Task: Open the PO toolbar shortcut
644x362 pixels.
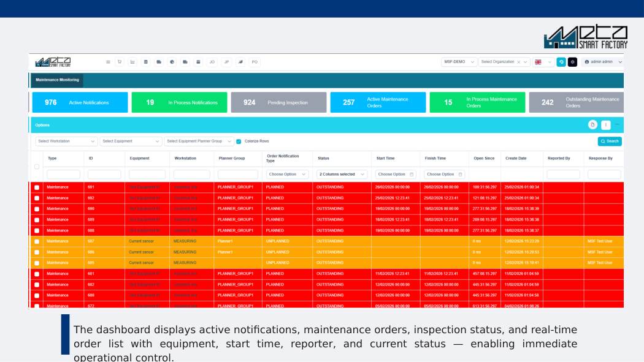Action: [x=255, y=62]
